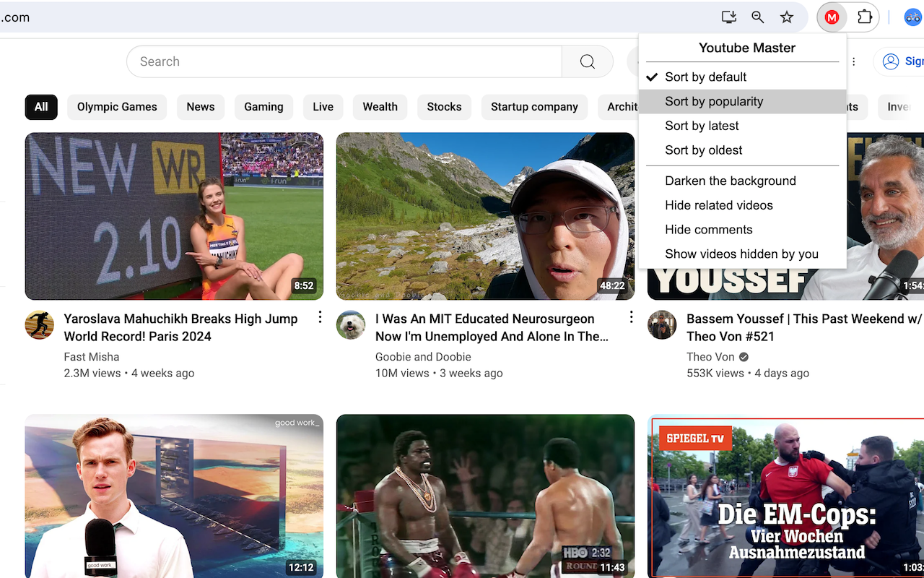Click the Youtube Master popup title
Image resolution: width=924 pixels, height=578 pixels.
point(747,48)
